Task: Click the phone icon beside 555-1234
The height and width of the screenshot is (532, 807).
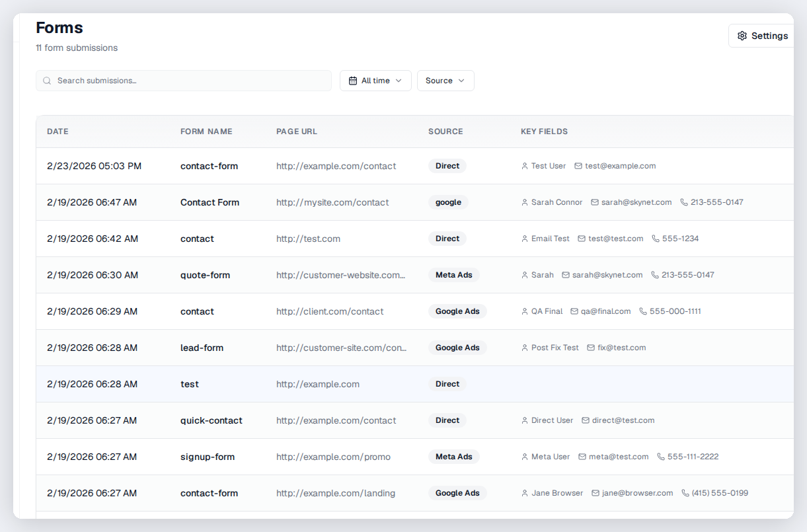Action: coord(654,239)
